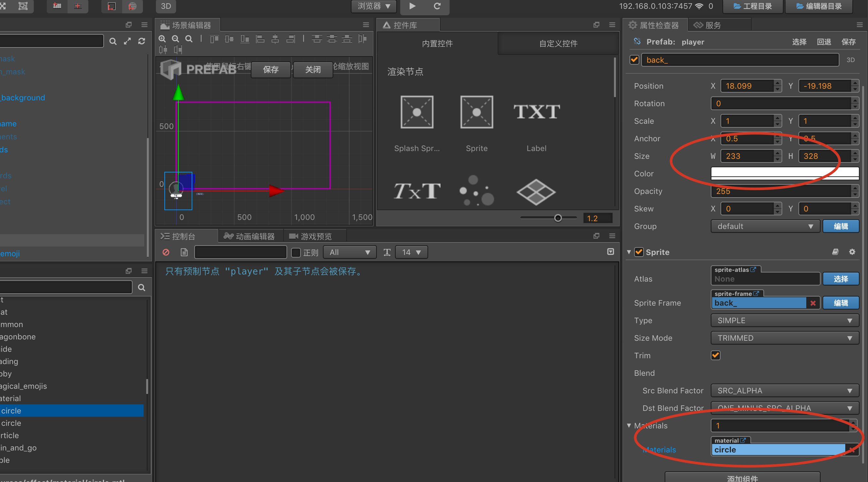Click the hierarchy refresh icon
The height and width of the screenshot is (482, 868).
(142, 41)
